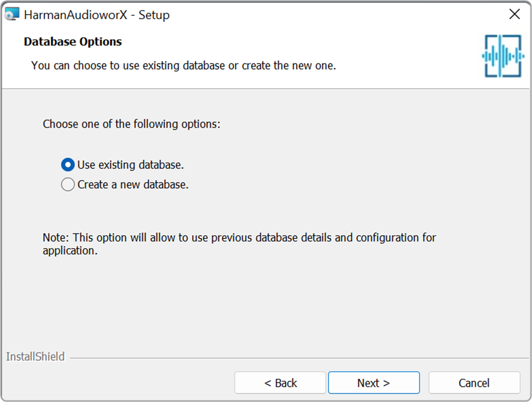Click the 'Database Options' heading
The image size is (532, 402).
[73, 42]
